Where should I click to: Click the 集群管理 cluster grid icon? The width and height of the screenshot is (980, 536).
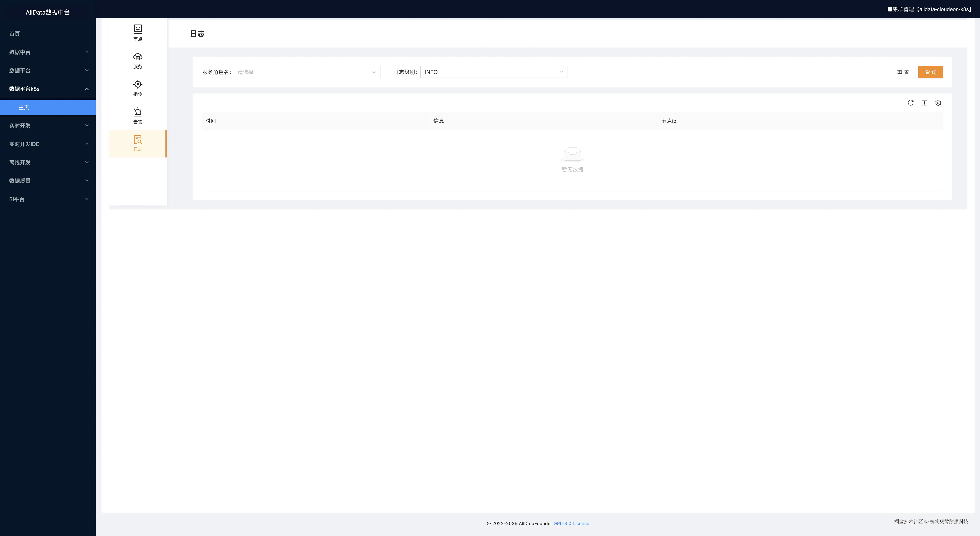890,9
